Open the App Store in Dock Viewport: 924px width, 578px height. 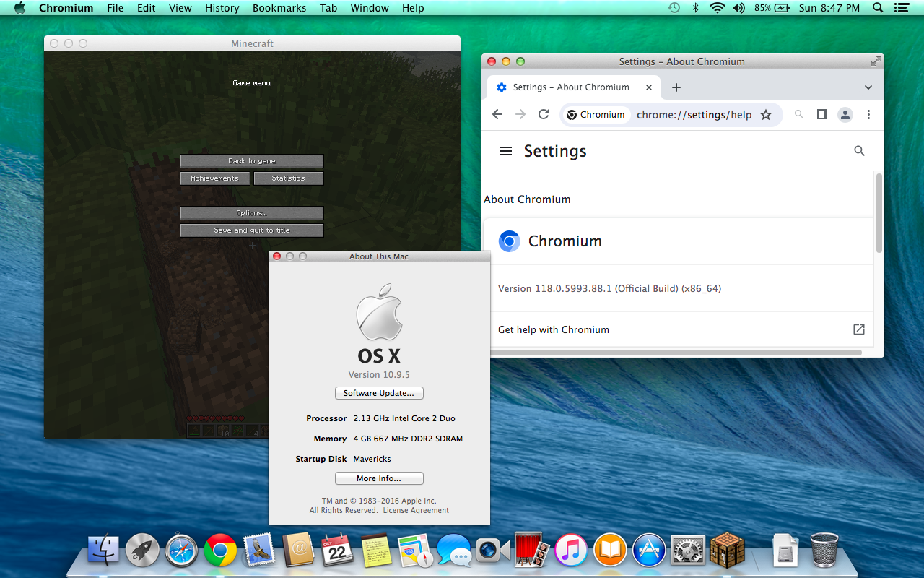(649, 551)
